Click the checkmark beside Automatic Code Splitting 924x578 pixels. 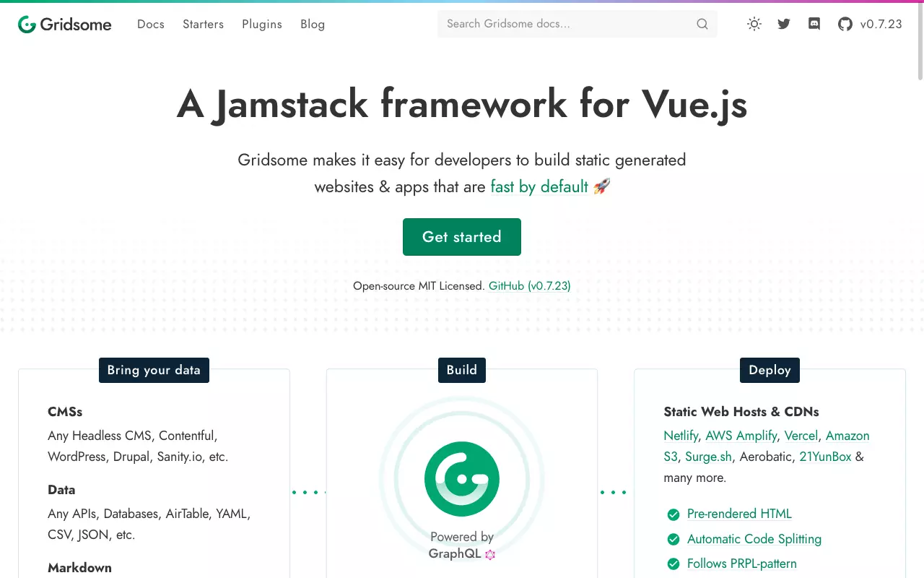674,539
